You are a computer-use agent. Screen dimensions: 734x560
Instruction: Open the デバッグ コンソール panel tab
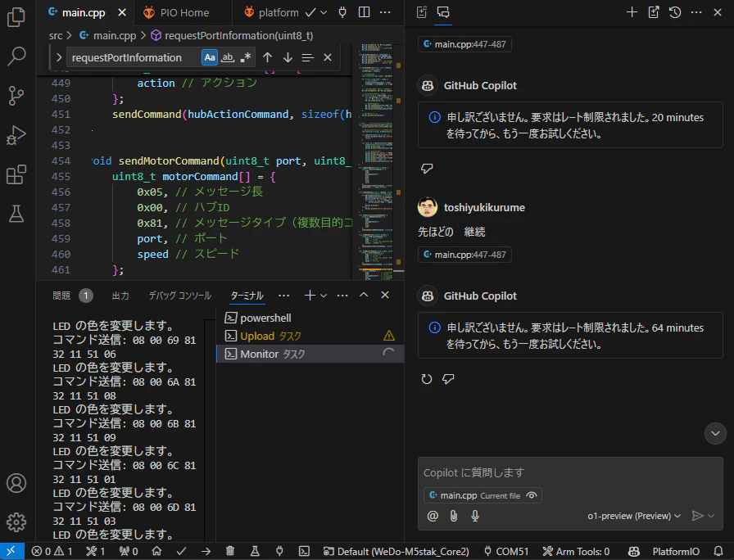(180, 296)
